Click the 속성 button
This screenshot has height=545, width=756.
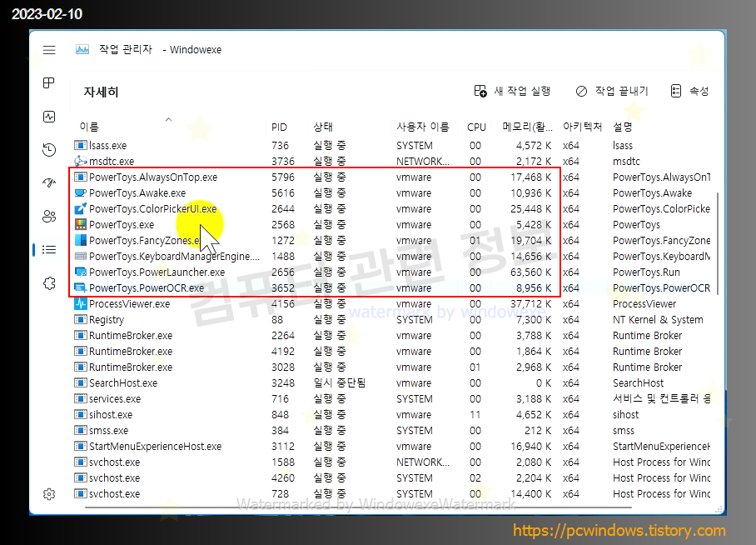click(x=690, y=91)
